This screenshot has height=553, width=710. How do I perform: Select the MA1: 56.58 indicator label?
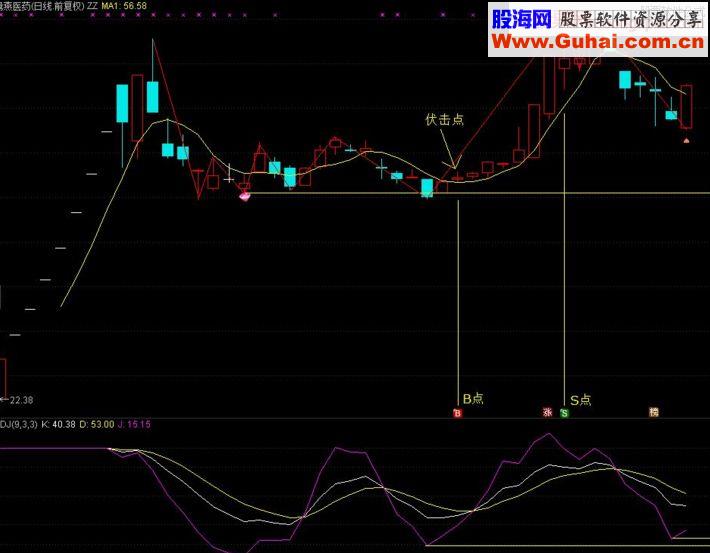pyautogui.click(x=124, y=6)
